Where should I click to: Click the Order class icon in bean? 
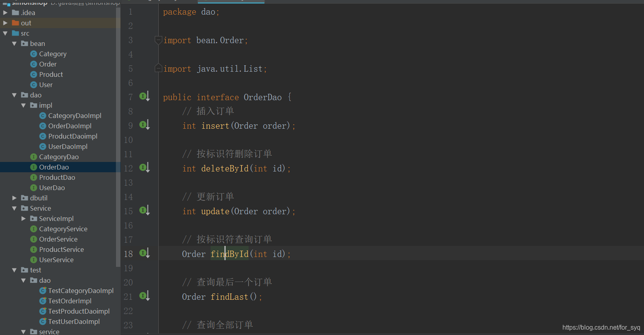34,64
